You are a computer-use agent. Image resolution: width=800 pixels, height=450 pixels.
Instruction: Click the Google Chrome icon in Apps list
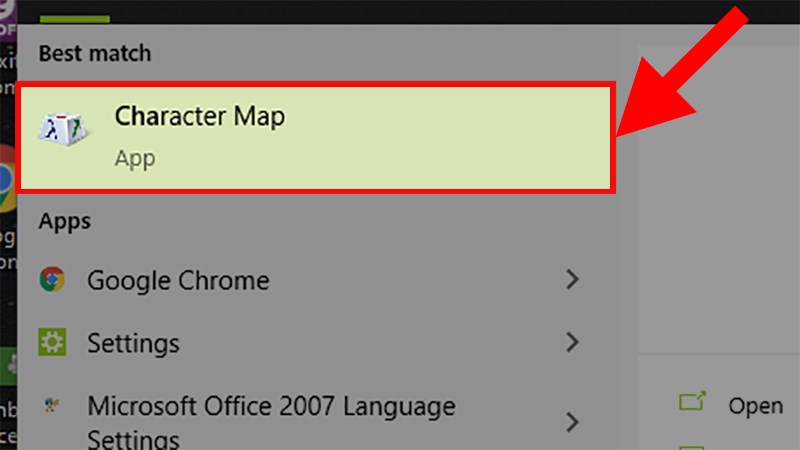tap(52, 280)
